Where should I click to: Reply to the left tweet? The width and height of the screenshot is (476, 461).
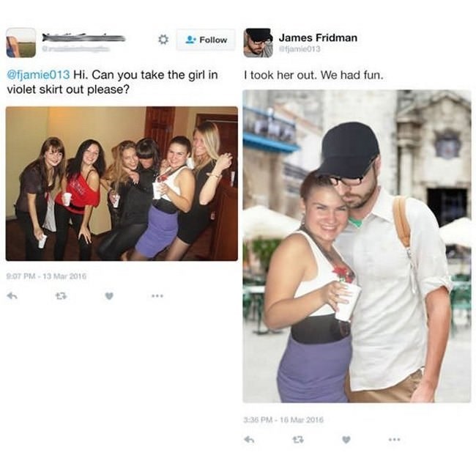(12, 295)
